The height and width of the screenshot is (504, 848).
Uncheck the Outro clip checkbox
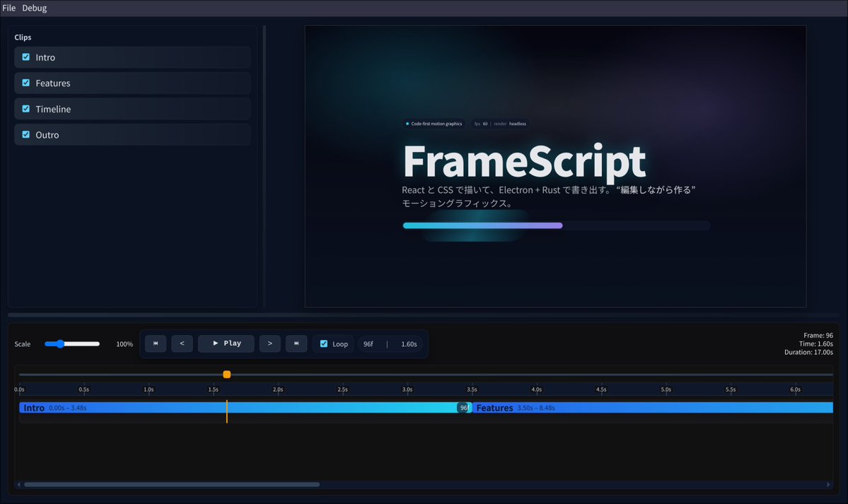click(x=26, y=134)
